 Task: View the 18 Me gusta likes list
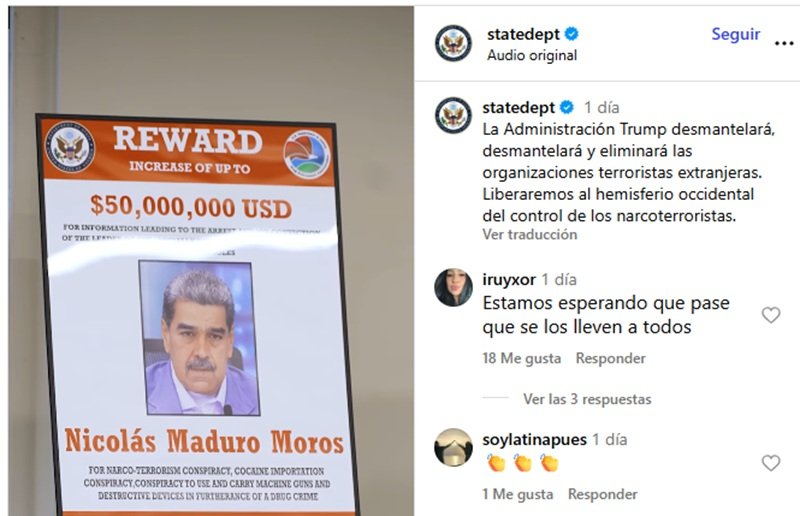click(521, 358)
